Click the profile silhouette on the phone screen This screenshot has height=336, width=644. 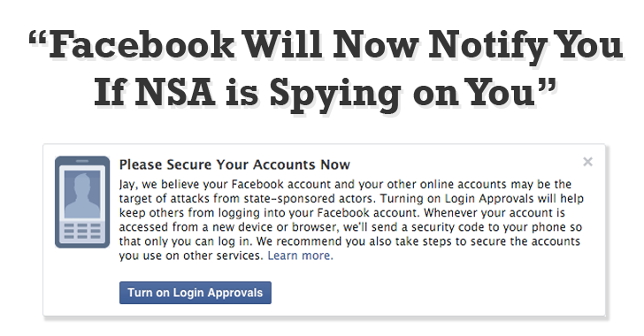click(82, 195)
